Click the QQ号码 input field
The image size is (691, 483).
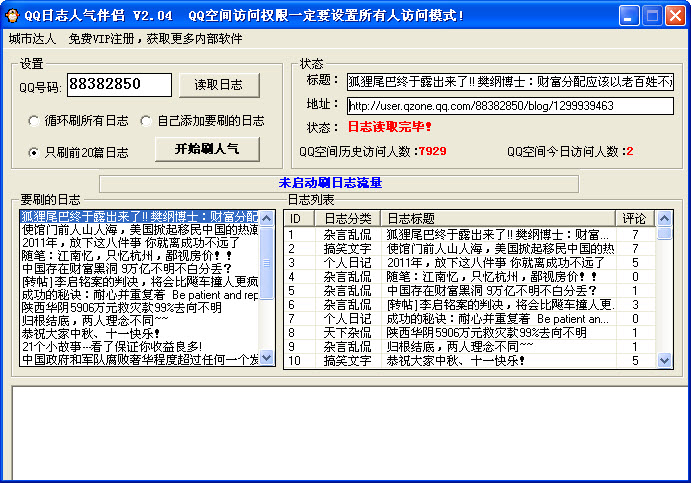coord(119,86)
